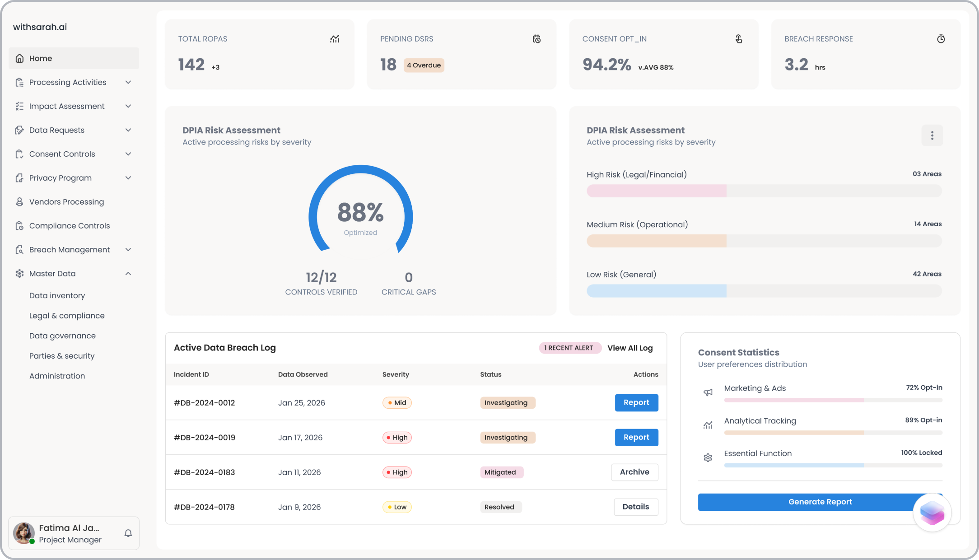The width and height of the screenshot is (979, 560).
Task: Expand the Impact Assessment chevron
Action: (x=128, y=106)
